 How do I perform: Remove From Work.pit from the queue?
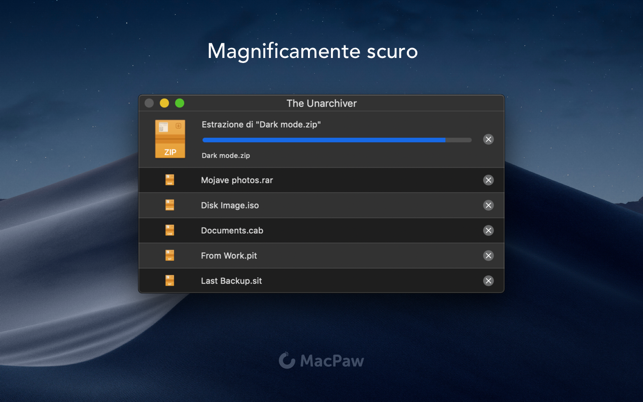point(488,256)
